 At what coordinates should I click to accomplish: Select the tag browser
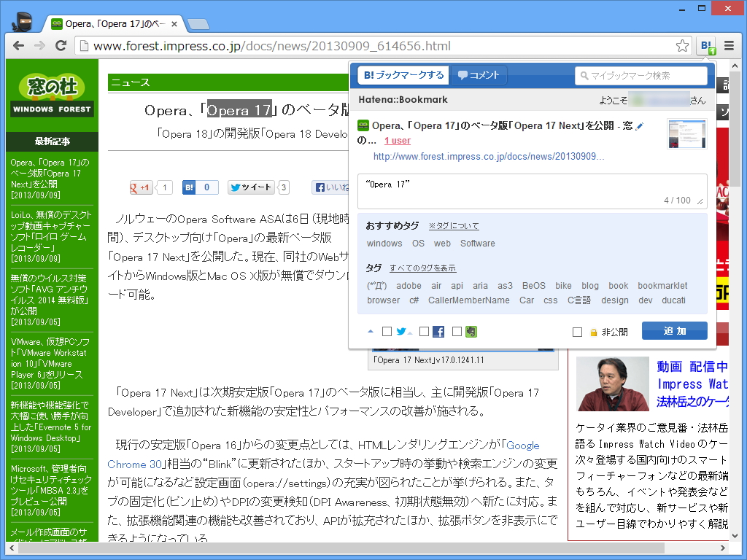[384, 300]
